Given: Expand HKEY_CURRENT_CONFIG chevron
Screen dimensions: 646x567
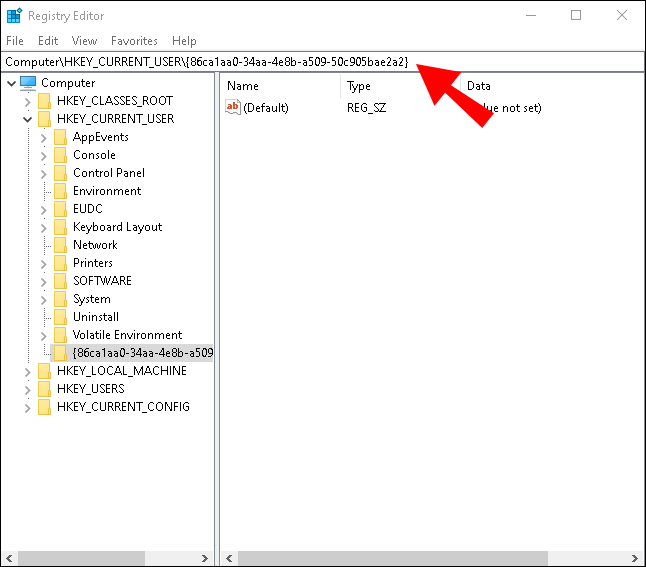Looking at the screenshot, I should (x=28, y=408).
